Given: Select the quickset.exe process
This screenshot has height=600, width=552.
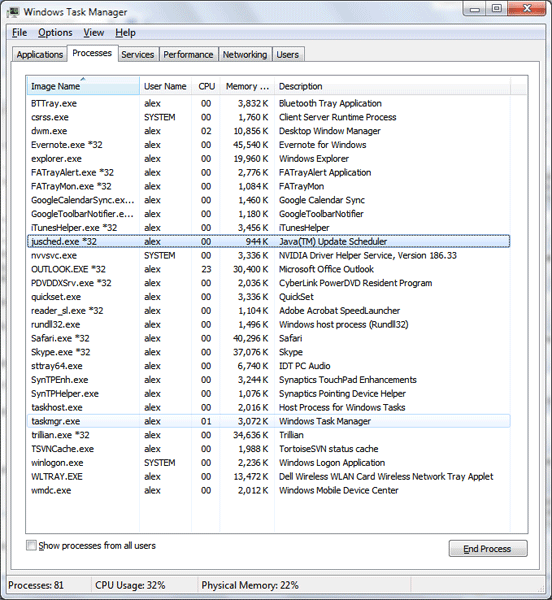Looking at the screenshot, I should click(x=269, y=297).
